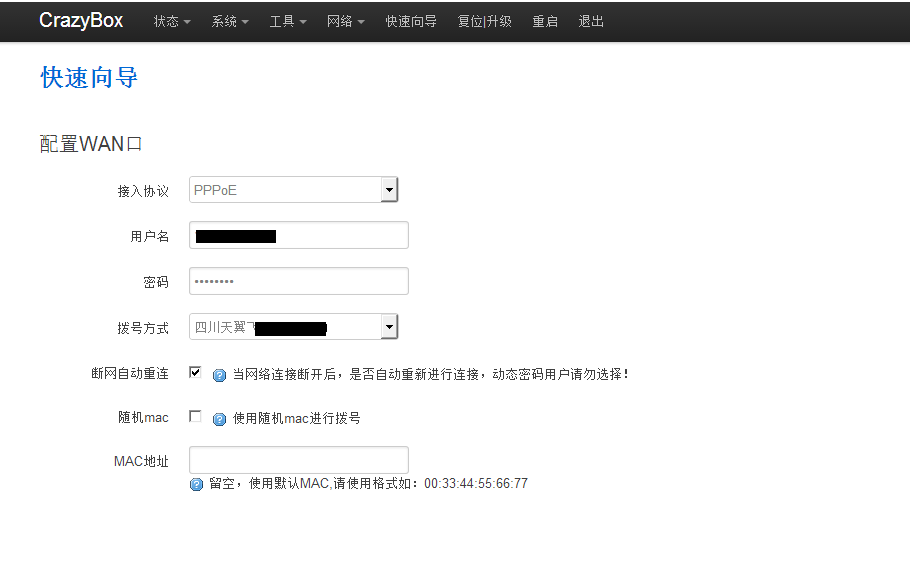Uncheck the 断网自动重连 checkbox
The width and height of the screenshot is (910, 567).
click(x=195, y=373)
